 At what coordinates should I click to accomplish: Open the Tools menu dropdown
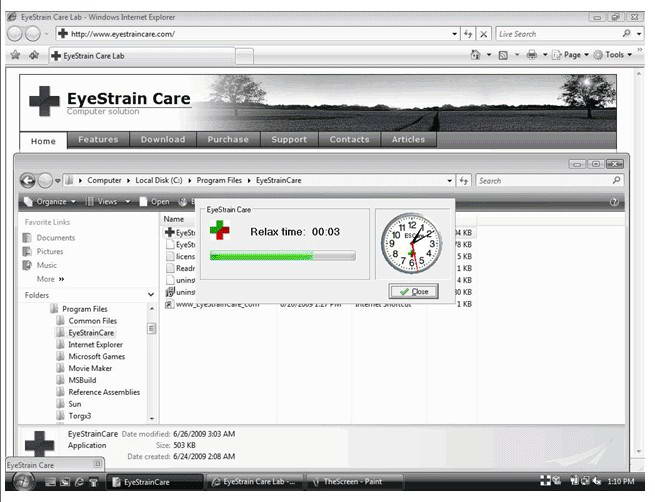[x=613, y=55]
